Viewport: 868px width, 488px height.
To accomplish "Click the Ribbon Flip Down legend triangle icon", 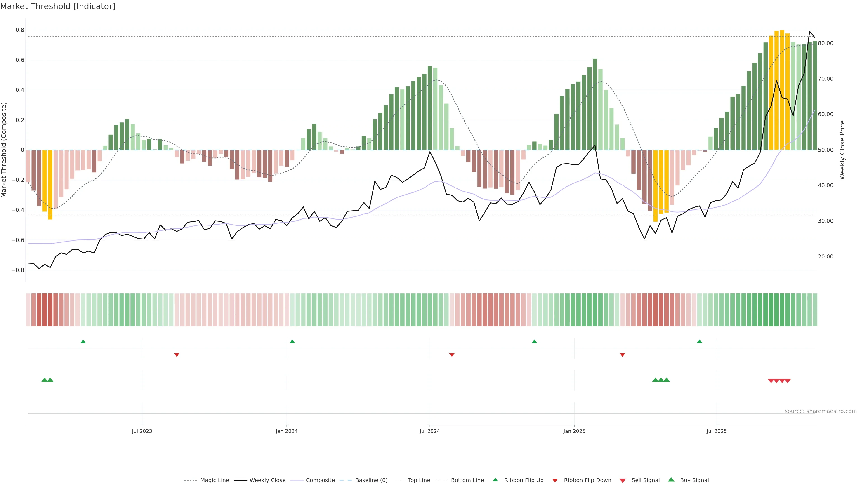I will (x=555, y=480).
